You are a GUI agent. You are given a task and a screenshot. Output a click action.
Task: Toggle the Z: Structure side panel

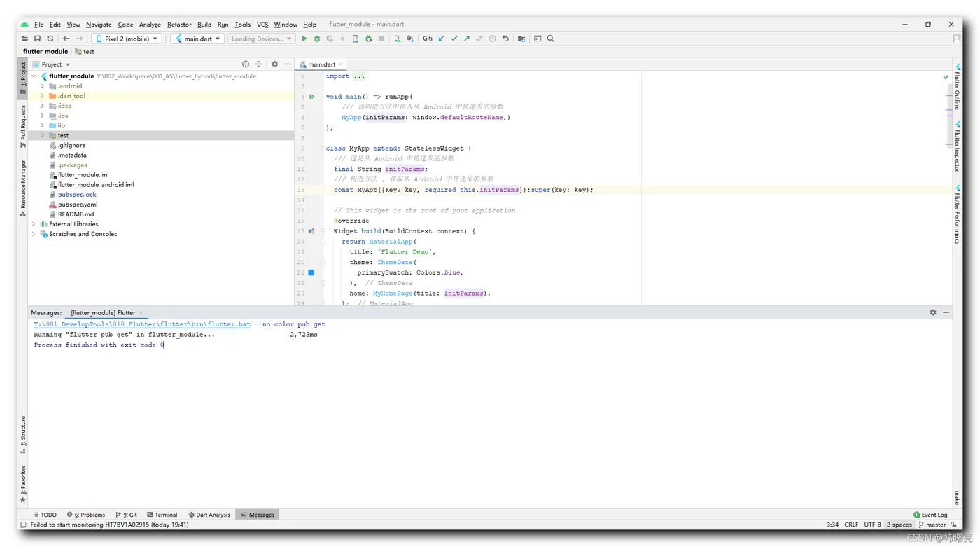coord(22,435)
